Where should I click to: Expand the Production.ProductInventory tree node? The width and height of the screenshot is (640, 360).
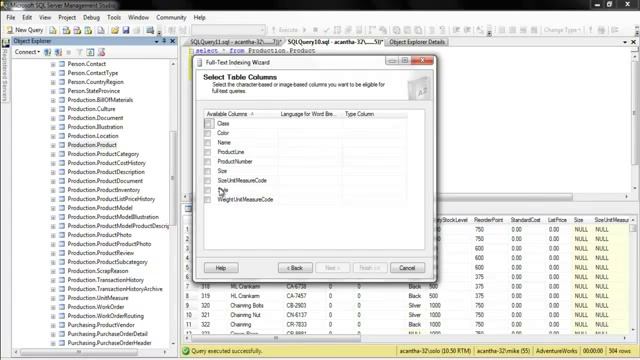[53, 190]
